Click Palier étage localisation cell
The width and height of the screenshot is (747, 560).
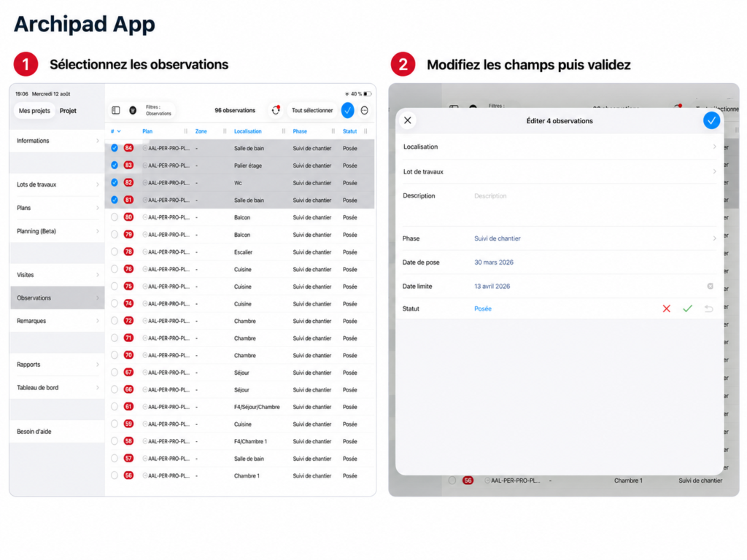coord(248,166)
